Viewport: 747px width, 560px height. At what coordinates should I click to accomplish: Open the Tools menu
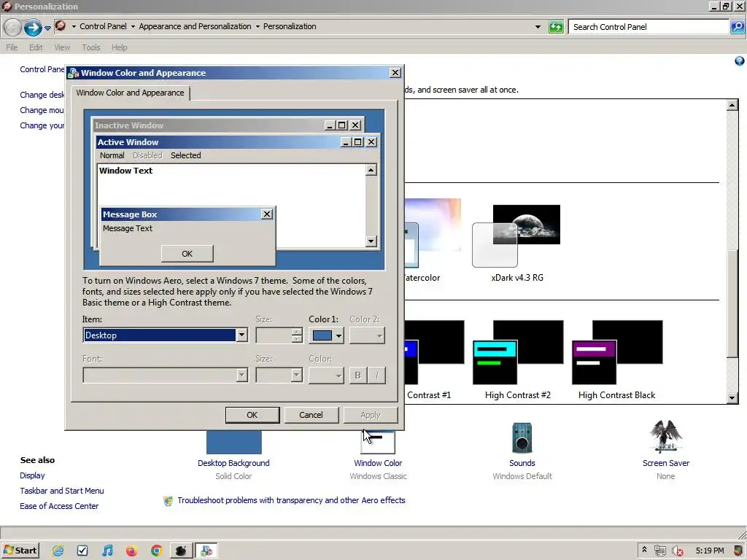(91, 47)
